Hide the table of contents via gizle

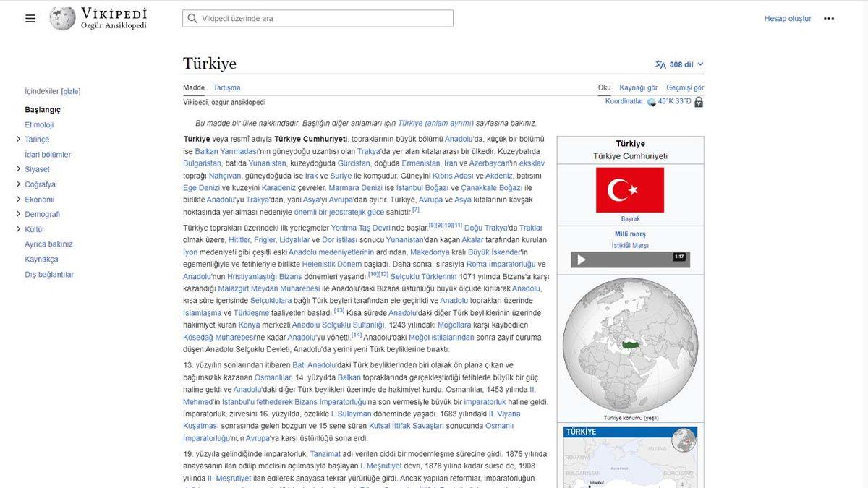71,92
